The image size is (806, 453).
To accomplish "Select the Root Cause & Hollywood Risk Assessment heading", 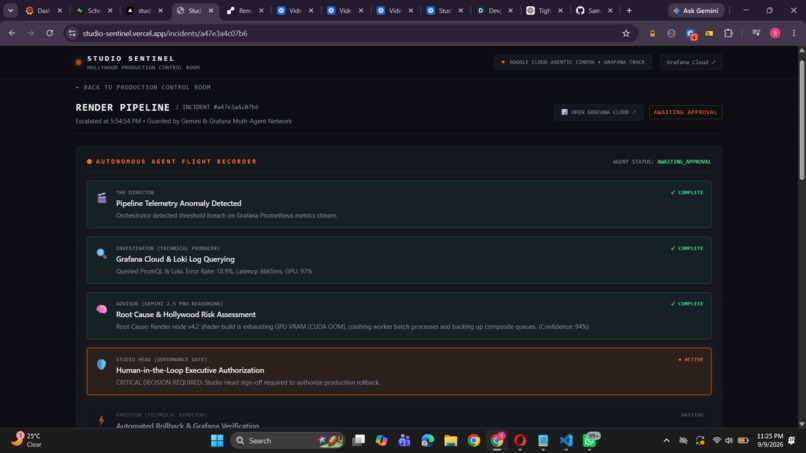I will click(186, 315).
